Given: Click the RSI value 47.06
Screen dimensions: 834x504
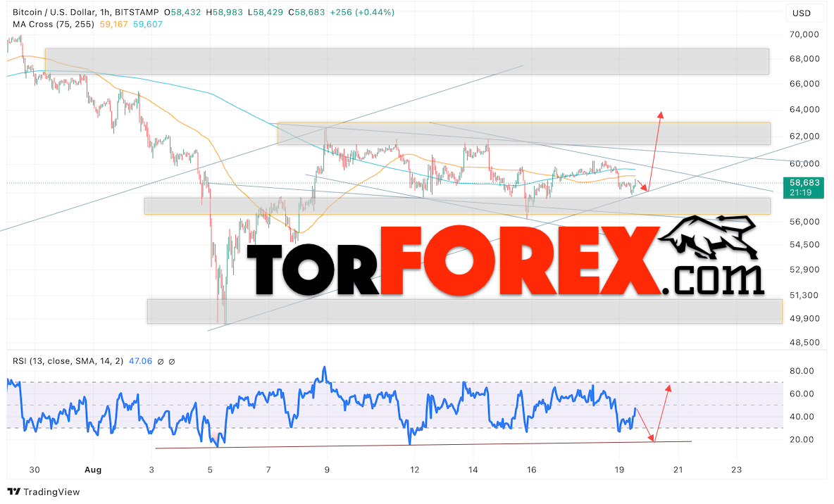Looking at the screenshot, I should [x=140, y=361].
